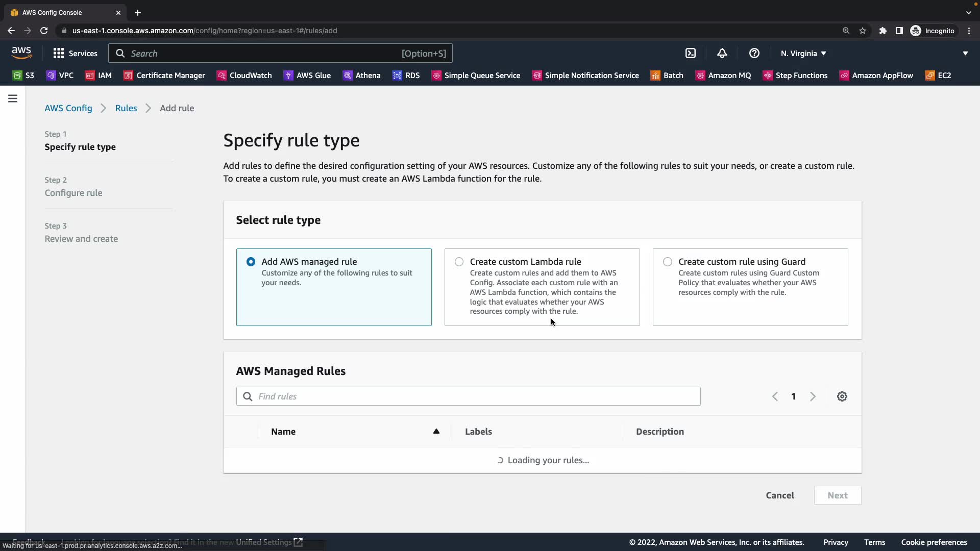Open Step Functions favorite shortcut
This screenshot has height=551, width=980.
(x=795, y=76)
